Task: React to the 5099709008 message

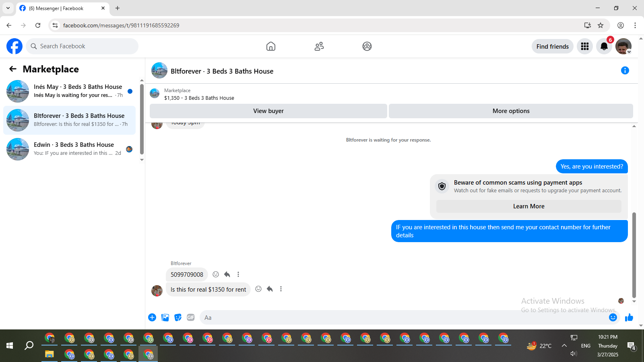Action: [216, 274]
